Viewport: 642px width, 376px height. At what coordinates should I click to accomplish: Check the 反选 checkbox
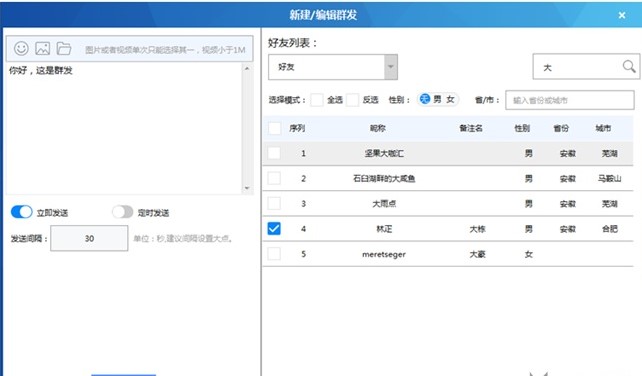click(x=353, y=100)
